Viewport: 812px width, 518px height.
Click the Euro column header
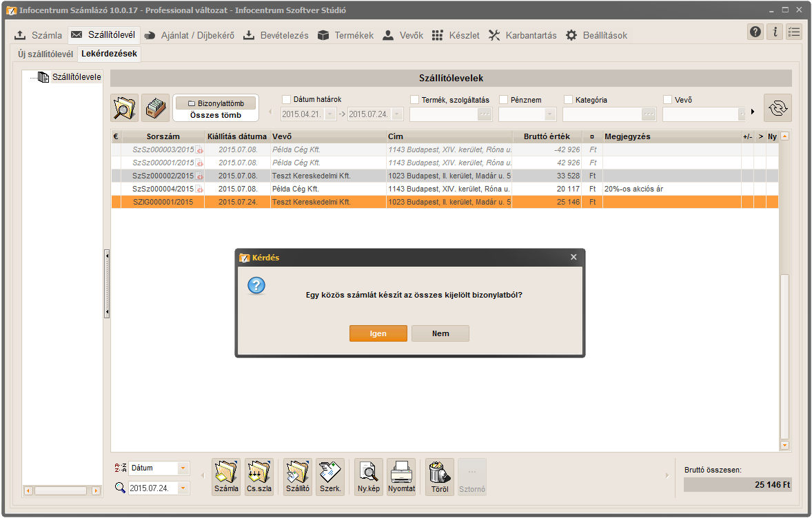tap(116, 136)
